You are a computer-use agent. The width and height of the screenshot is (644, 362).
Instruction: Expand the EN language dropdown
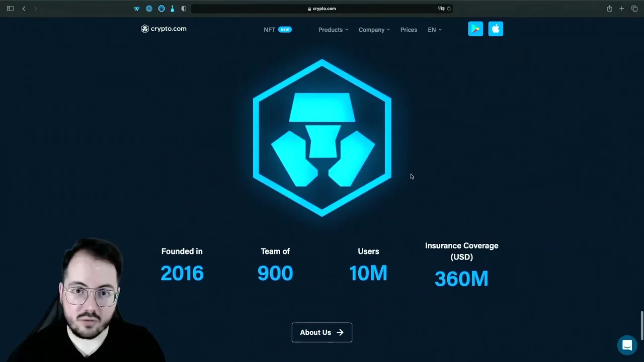coord(435,30)
